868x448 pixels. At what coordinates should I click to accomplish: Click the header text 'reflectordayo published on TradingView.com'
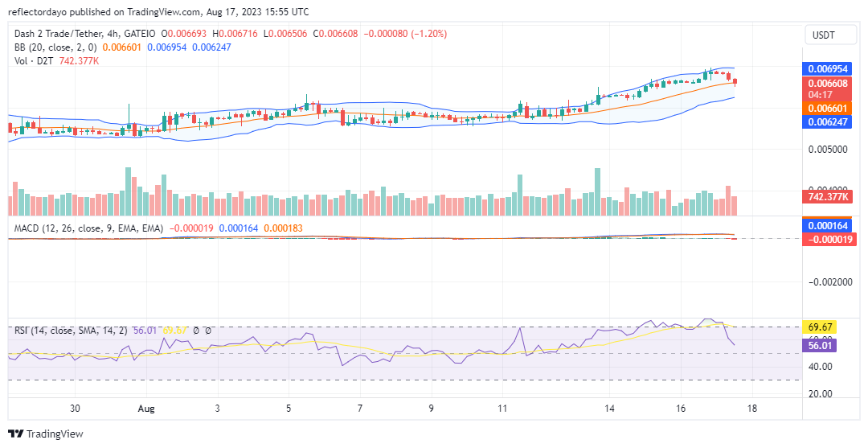104,11
